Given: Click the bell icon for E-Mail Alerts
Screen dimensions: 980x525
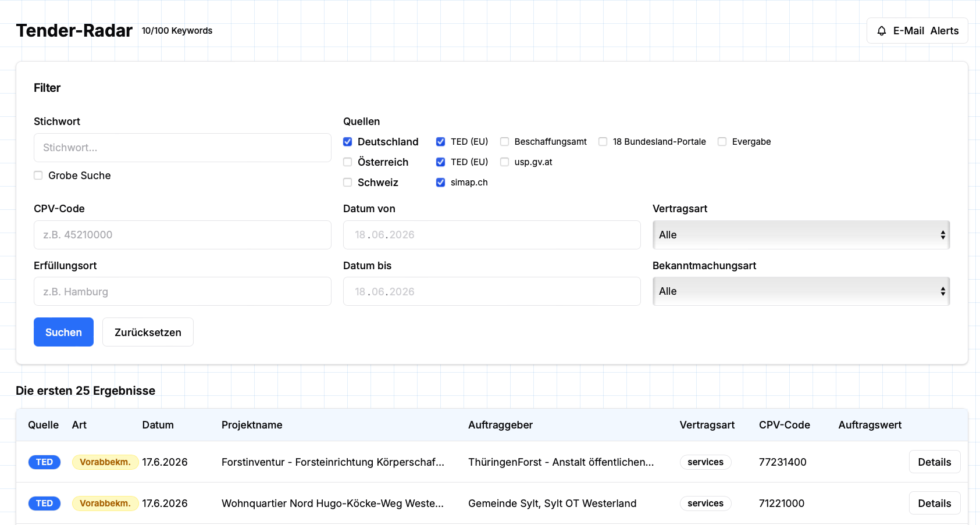Looking at the screenshot, I should [882, 31].
